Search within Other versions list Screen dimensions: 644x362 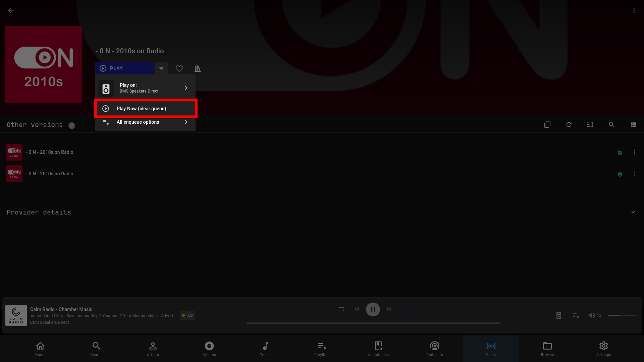[x=612, y=125]
